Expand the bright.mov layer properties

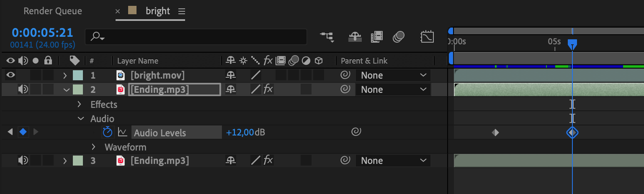[x=65, y=76]
